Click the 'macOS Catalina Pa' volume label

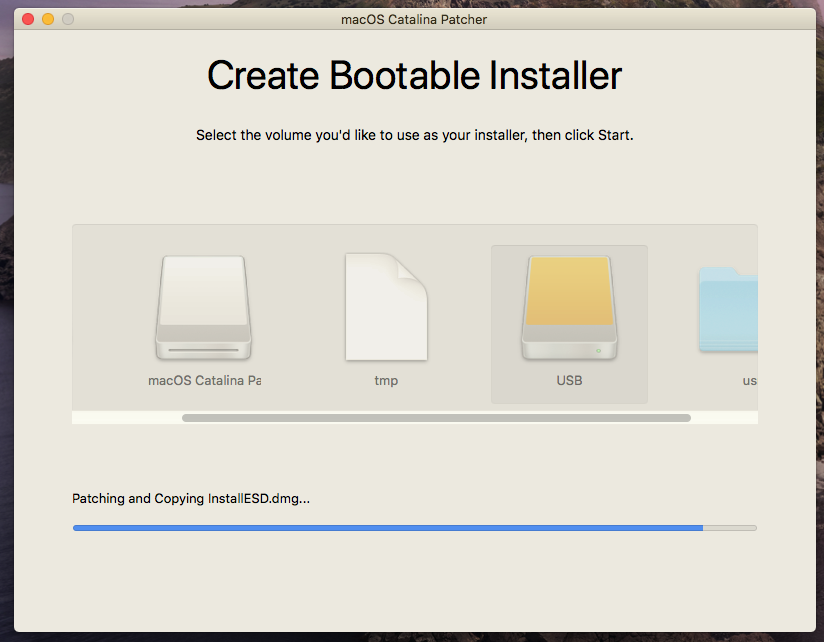tap(204, 380)
